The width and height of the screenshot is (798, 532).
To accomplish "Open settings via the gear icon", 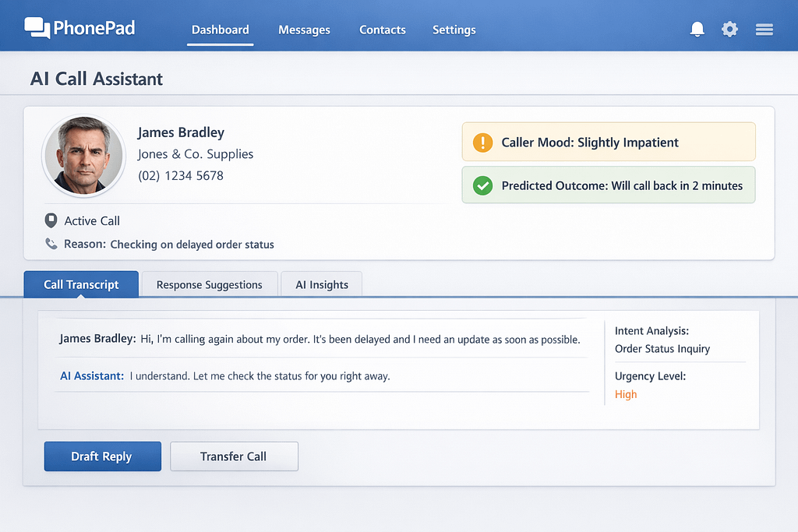I will (729, 29).
